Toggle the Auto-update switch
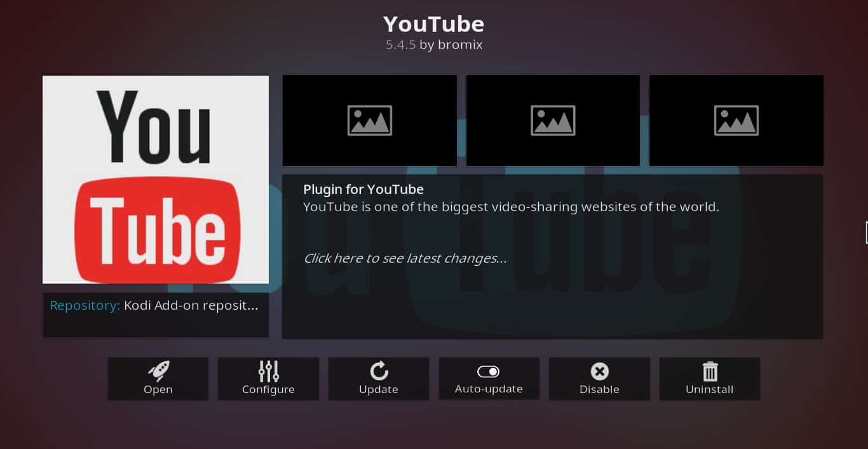The width and height of the screenshot is (868, 449). [x=489, y=371]
